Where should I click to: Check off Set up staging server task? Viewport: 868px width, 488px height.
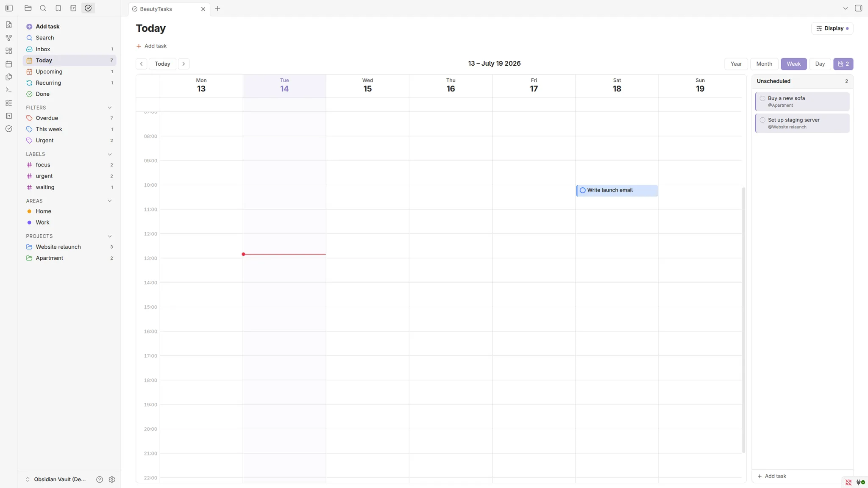[x=762, y=120]
